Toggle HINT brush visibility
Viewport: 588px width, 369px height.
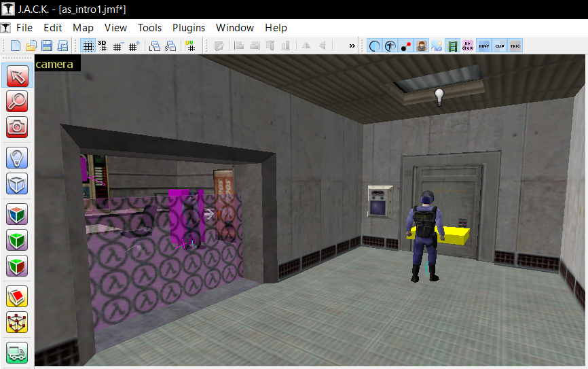coord(483,46)
